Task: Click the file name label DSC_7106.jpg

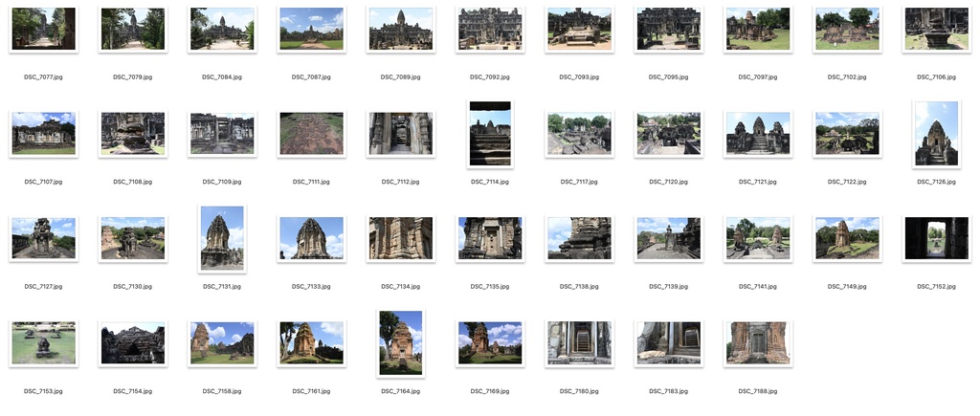Action: click(937, 77)
